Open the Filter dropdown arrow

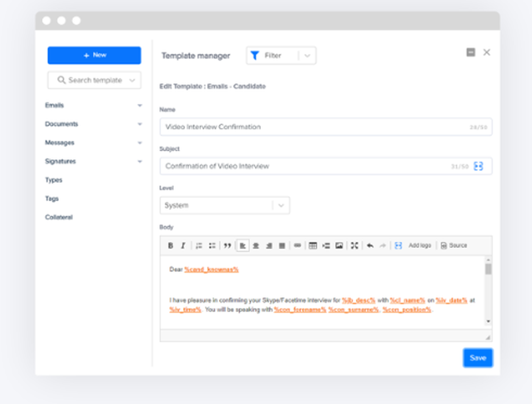(307, 56)
